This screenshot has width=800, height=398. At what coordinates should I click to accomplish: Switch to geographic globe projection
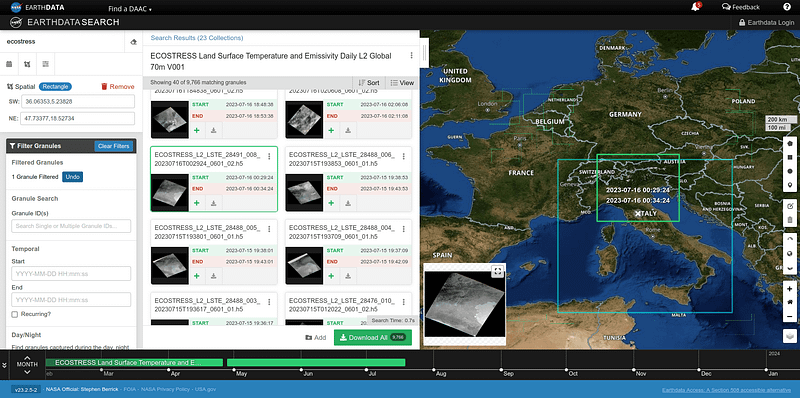[x=790, y=254]
